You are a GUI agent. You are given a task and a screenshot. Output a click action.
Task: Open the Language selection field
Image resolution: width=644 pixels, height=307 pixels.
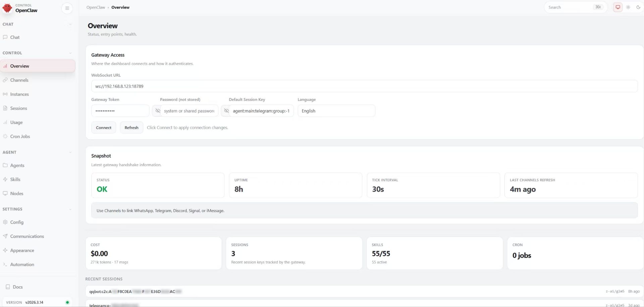point(336,111)
